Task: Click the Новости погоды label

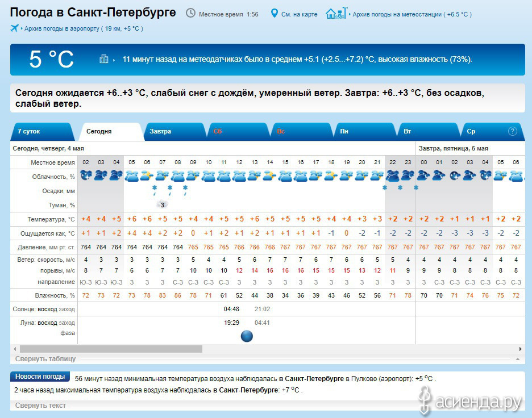Action: 40,377
